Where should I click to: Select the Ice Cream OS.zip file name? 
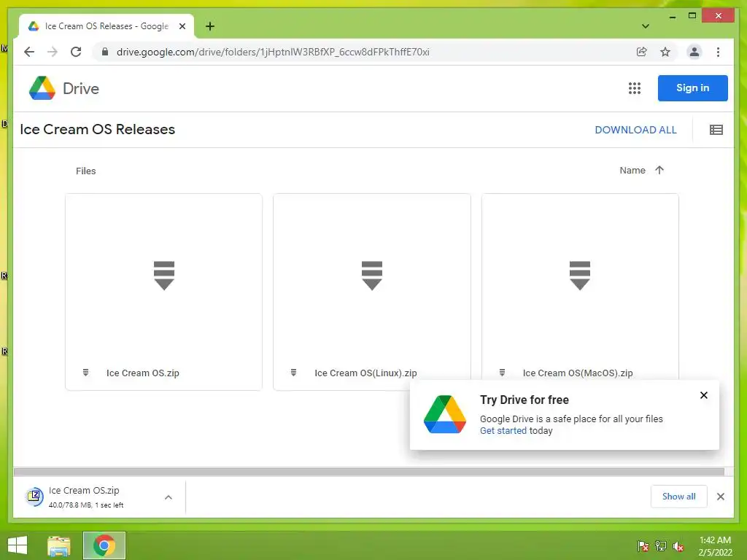(x=142, y=373)
